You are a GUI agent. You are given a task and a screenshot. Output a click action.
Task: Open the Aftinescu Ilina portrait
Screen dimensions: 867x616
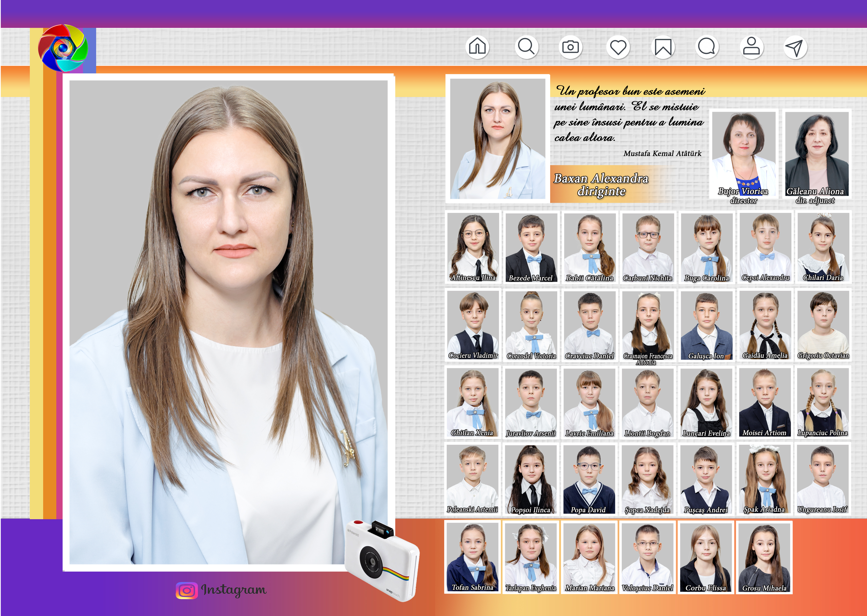pyautogui.click(x=473, y=247)
